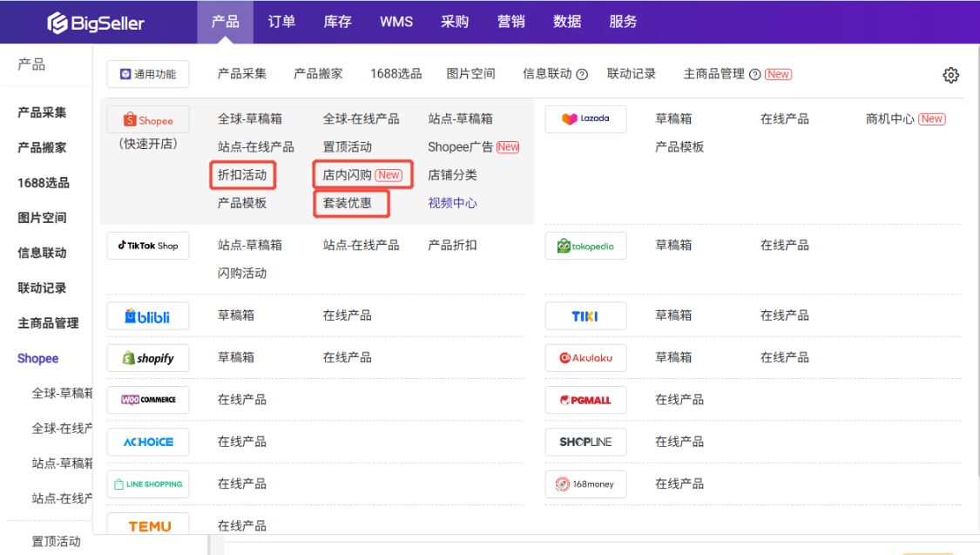
Task: Open Tokopedia 在线产品
Action: click(784, 245)
